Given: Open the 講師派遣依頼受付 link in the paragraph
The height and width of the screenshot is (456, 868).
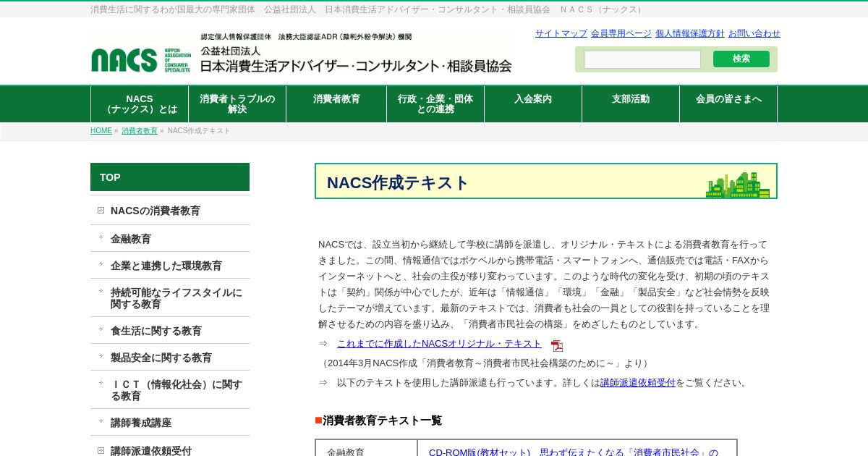Looking at the screenshot, I should pos(638,383).
